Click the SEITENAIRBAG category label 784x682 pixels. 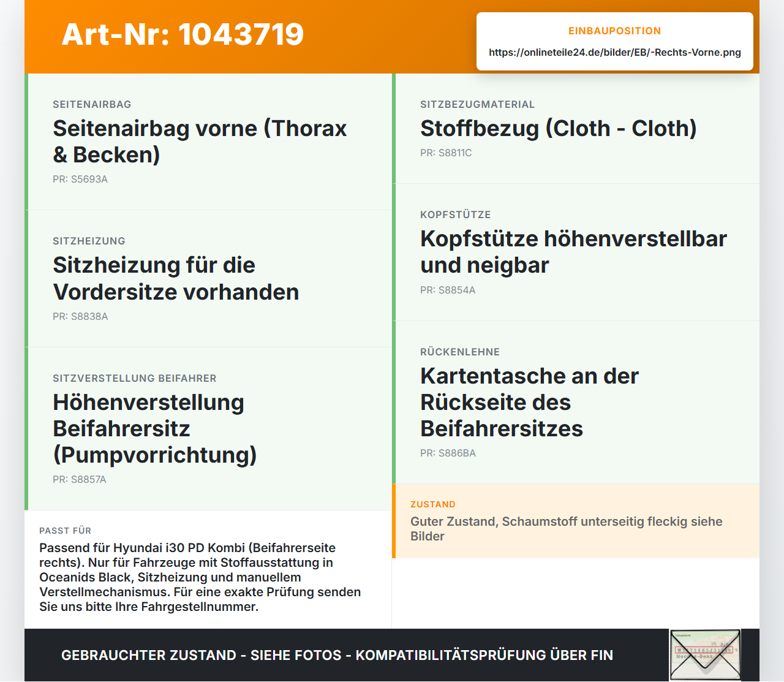tap(92, 104)
